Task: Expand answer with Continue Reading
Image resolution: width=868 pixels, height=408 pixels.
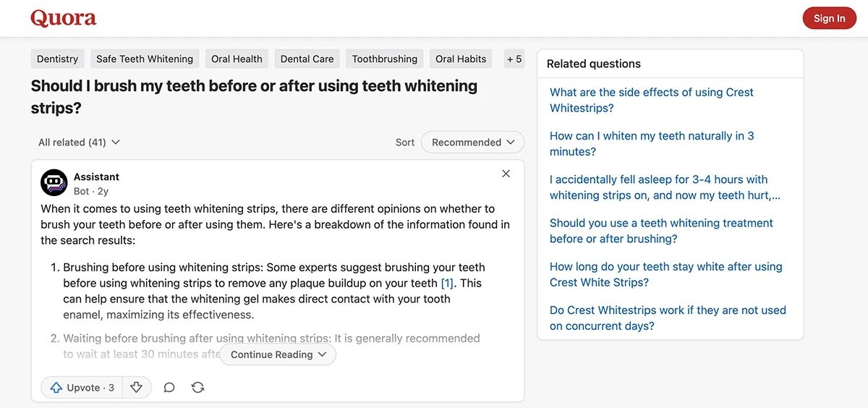Action: point(278,354)
